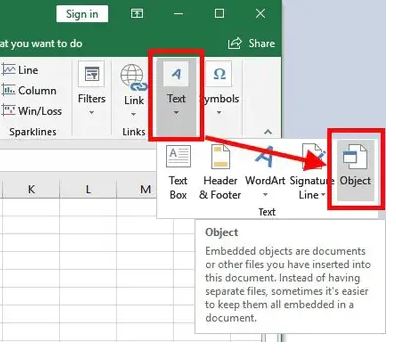Select column K header
The image size is (396, 361).
pyautogui.click(x=31, y=189)
